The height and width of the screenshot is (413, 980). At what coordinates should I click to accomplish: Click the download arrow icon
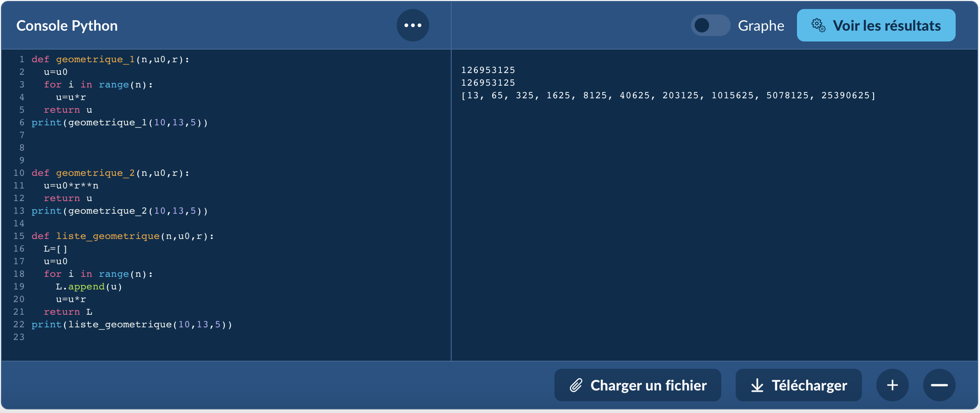757,385
